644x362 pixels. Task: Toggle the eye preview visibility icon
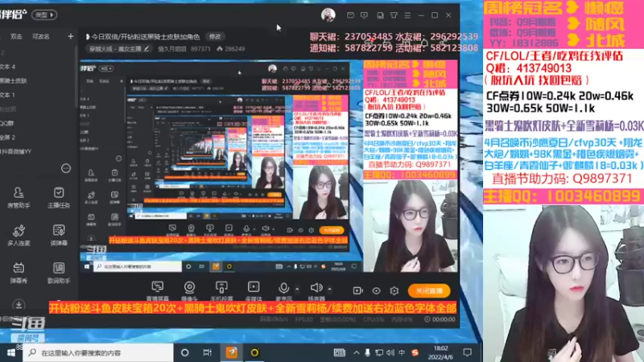point(376,290)
